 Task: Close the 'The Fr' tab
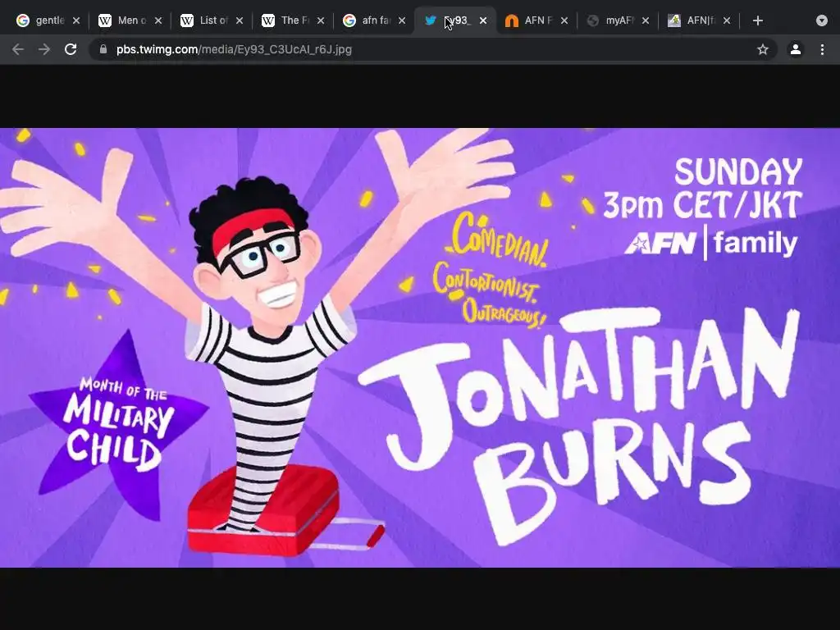tap(321, 21)
